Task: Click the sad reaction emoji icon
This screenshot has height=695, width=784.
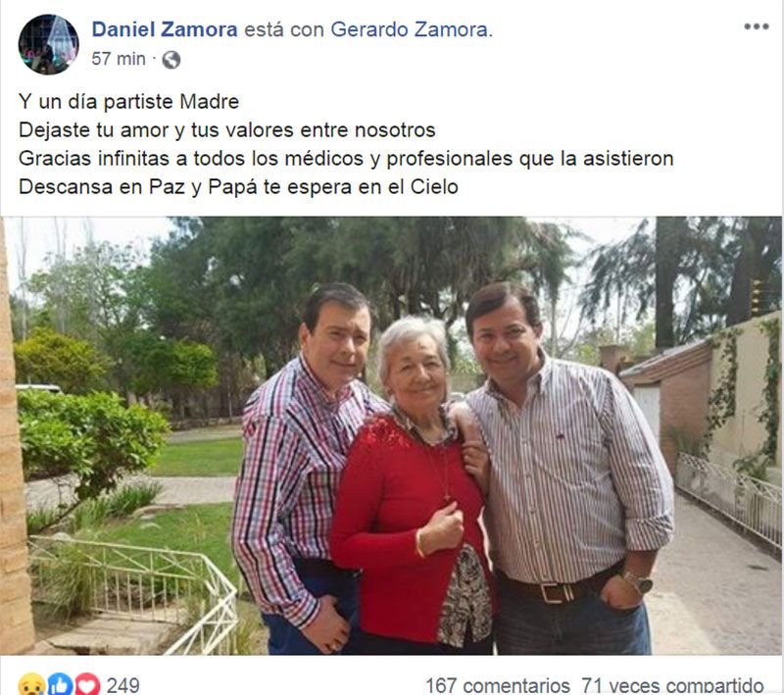Action: (31, 684)
